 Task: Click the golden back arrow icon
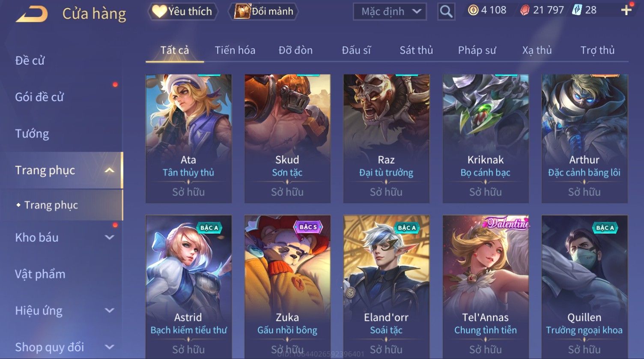pos(31,14)
